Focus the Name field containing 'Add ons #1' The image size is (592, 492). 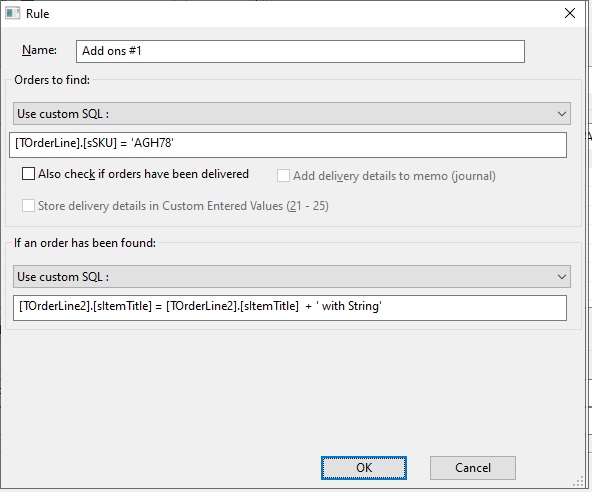(x=300, y=51)
